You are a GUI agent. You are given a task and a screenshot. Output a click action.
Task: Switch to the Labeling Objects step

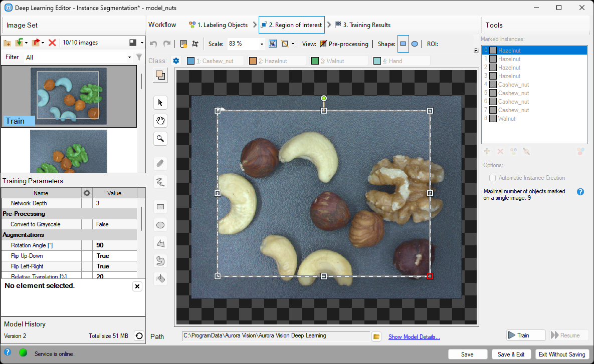point(218,25)
